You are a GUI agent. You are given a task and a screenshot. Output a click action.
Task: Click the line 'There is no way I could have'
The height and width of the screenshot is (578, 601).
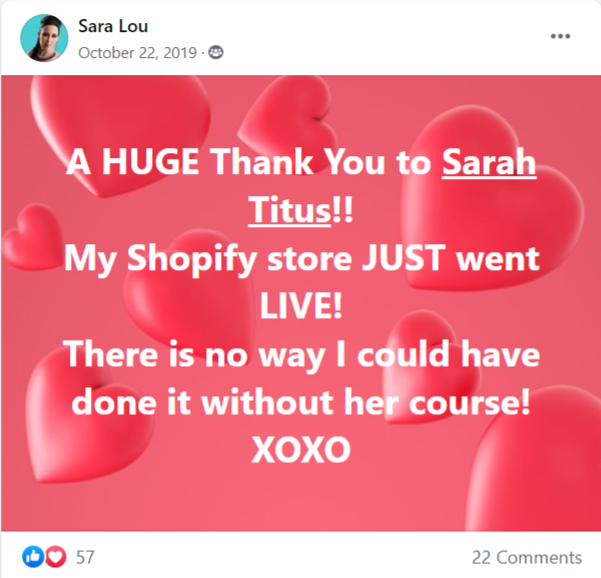coord(302,355)
